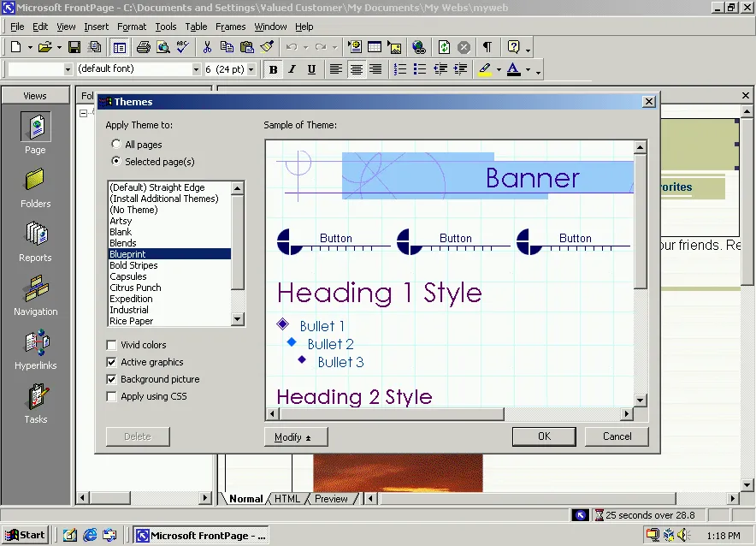Insert a picture from file
The image size is (756, 546).
[x=394, y=47]
